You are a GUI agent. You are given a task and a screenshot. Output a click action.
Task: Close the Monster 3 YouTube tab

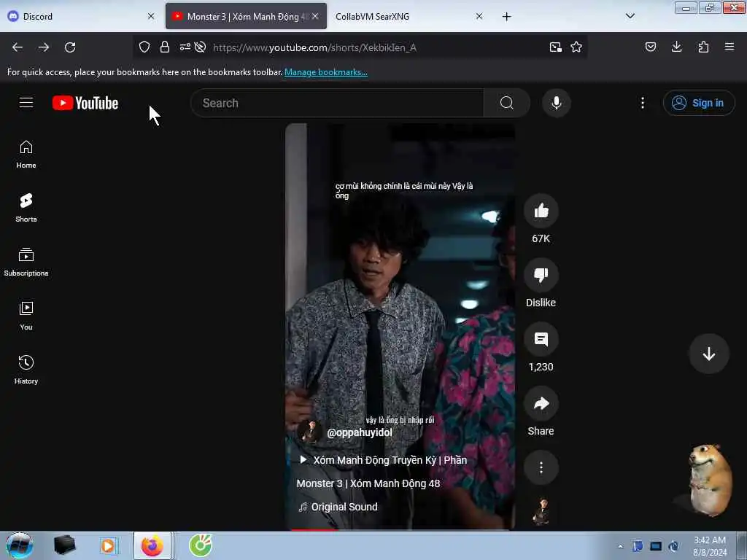coord(315,16)
